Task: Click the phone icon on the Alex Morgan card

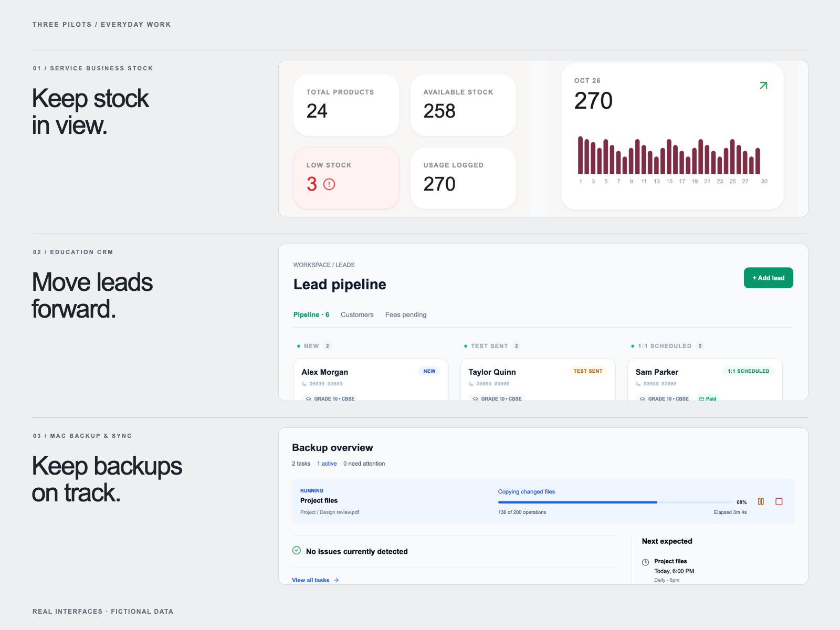Action: pos(304,384)
